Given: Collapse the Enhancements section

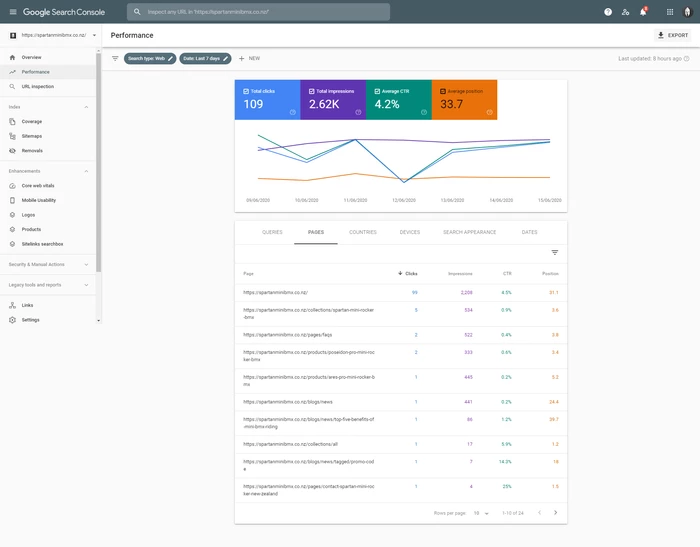Looking at the screenshot, I should [x=86, y=171].
